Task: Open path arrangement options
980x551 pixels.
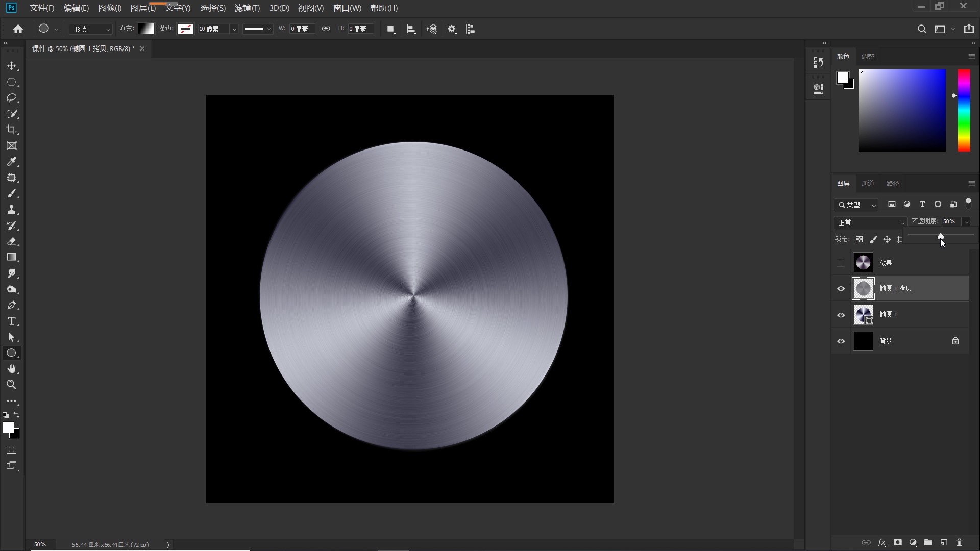Action: click(x=432, y=29)
